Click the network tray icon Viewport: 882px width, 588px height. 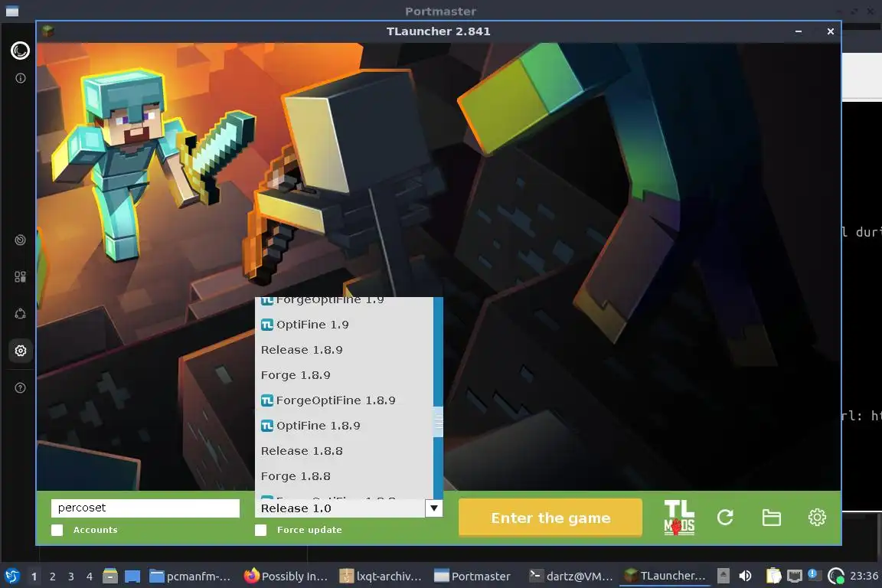pos(794,576)
